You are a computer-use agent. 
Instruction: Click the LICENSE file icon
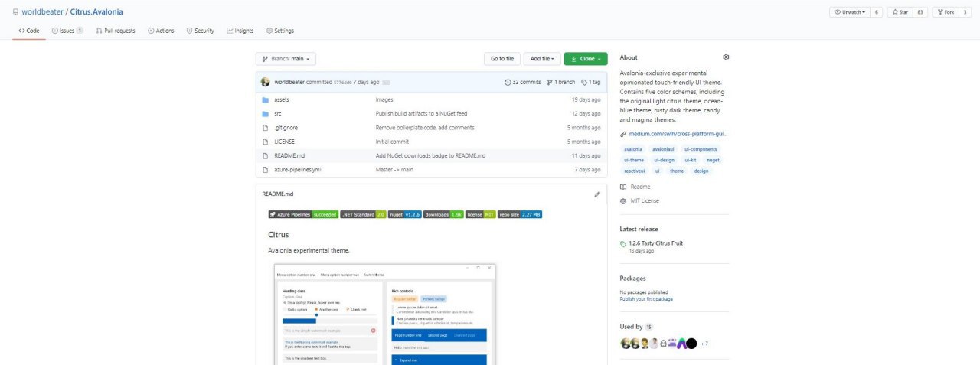click(x=266, y=142)
